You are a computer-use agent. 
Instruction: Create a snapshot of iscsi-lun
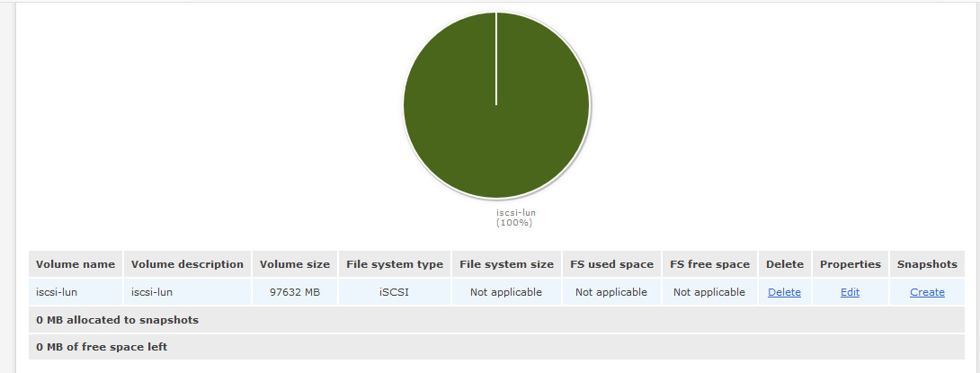927,292
